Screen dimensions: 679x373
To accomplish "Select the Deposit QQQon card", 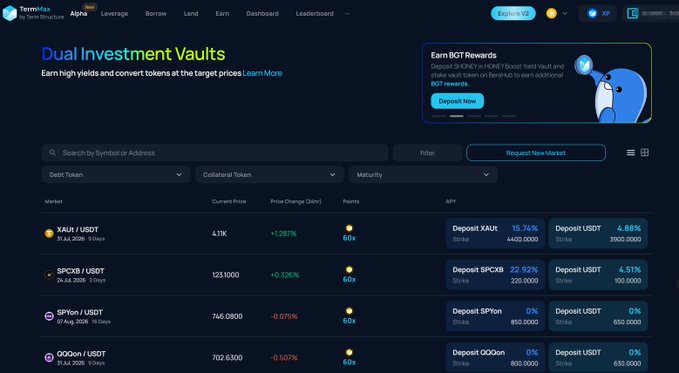I will [x=495, y=357].
